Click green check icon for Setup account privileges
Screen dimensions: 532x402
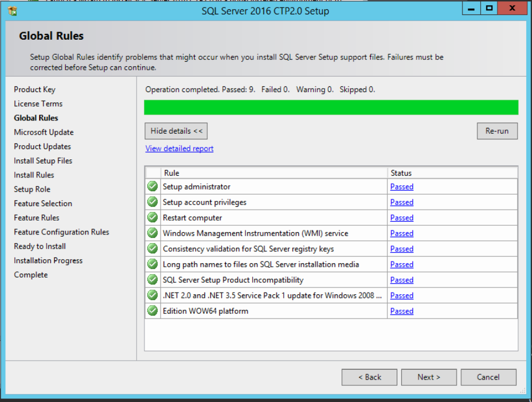tap(153, 202)
